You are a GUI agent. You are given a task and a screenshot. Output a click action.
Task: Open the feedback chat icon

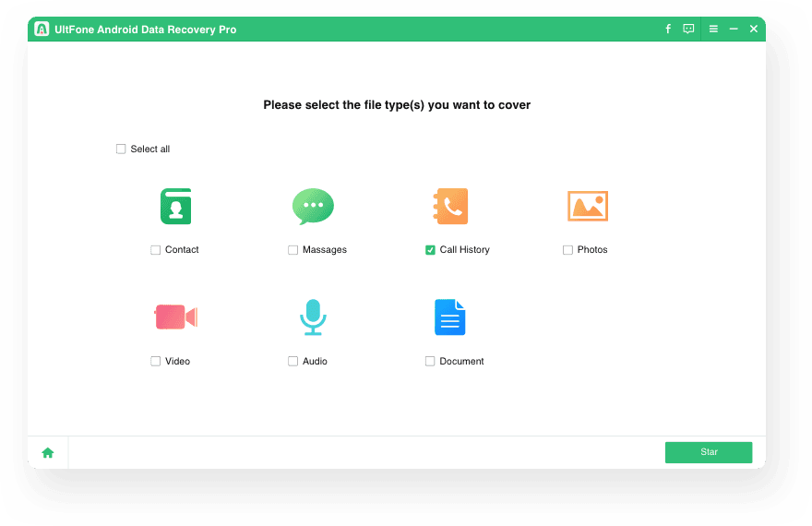point(688,30)
